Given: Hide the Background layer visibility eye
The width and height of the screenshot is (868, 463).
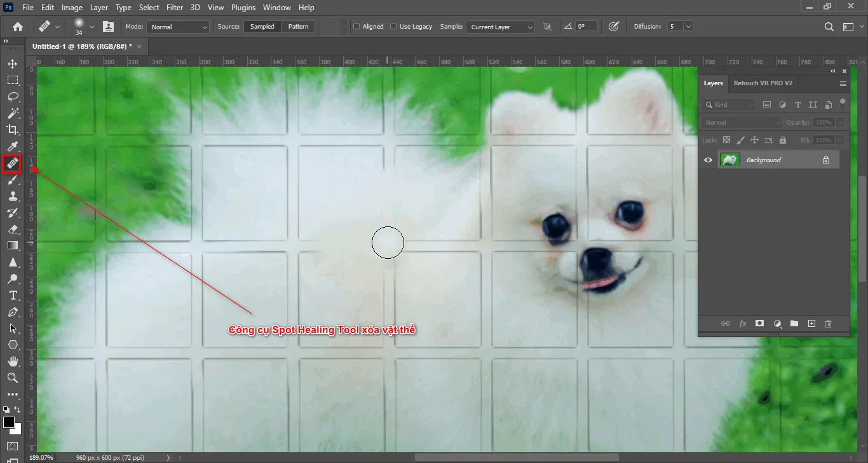Looking at the screenshot, I should pyautogui.click(x=707, y=160).
